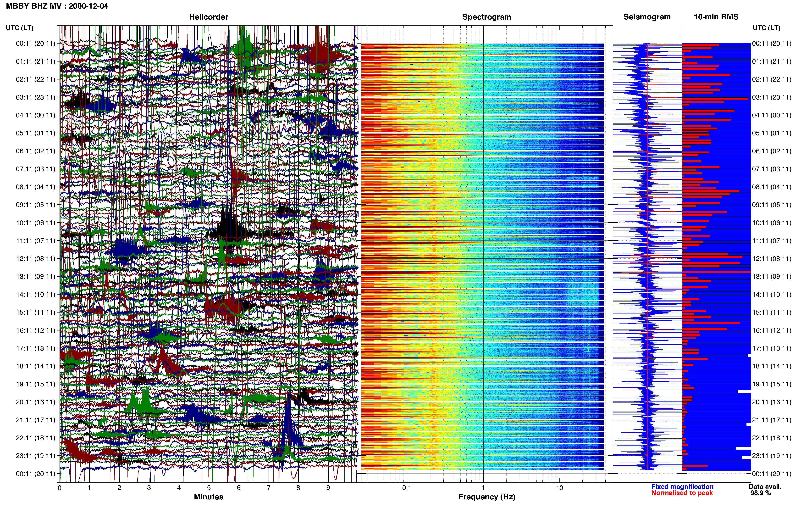
Task: Select the "Helicorder" panel heading
Action: 209,17
